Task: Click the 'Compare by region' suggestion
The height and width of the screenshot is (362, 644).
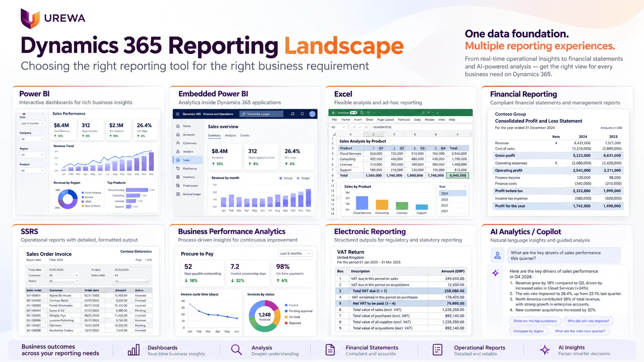Action: 528,331
